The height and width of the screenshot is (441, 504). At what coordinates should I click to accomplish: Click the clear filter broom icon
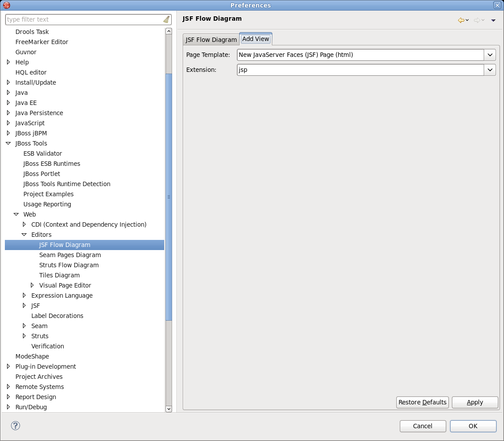pyautogui.click(x=166, y=19)
